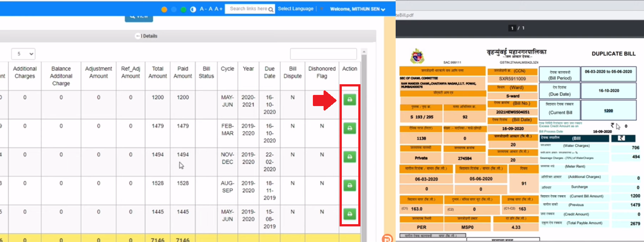Reset font size with plain A
The width and height of the screenshot is (644, 242).
pos(210,9)
